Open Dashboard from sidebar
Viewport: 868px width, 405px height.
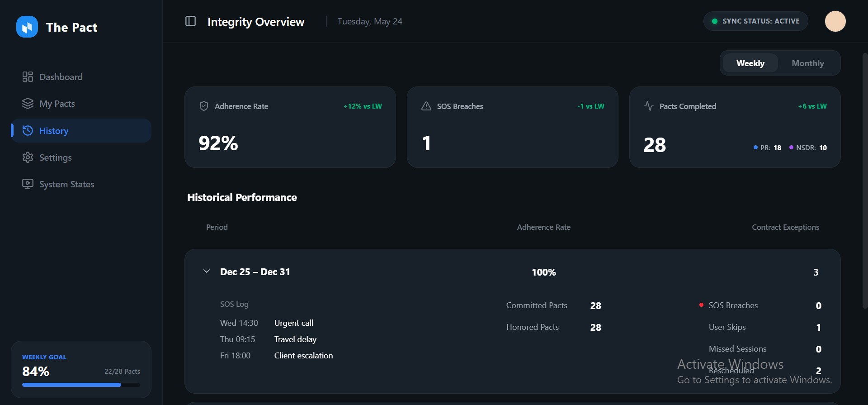pos(81,77)
